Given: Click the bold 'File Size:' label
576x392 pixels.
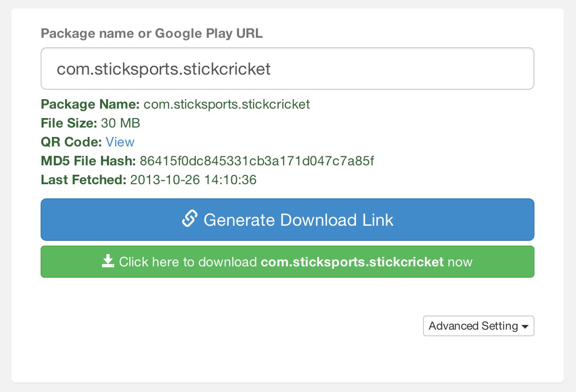Looking at the screenshot, I should coord(69,123).
